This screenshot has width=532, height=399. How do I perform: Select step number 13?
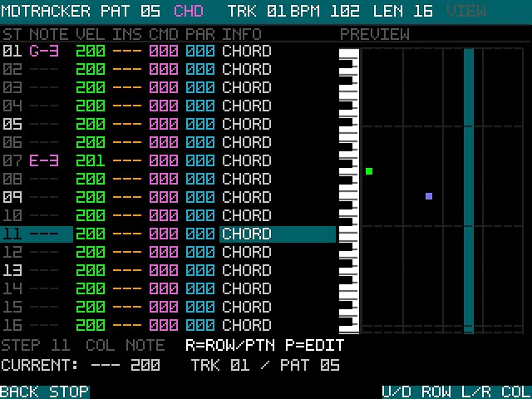click(x=12, y=270)
